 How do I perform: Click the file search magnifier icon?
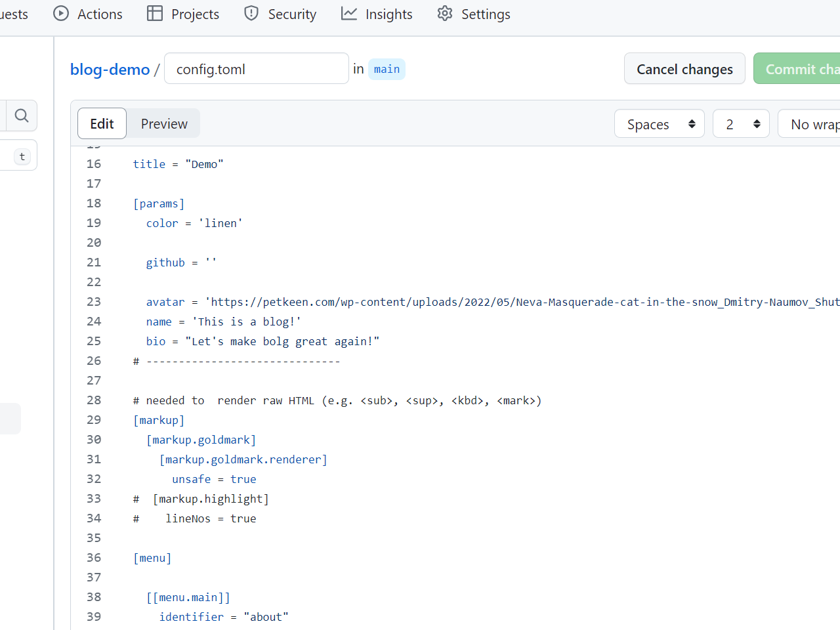[22, 115]
